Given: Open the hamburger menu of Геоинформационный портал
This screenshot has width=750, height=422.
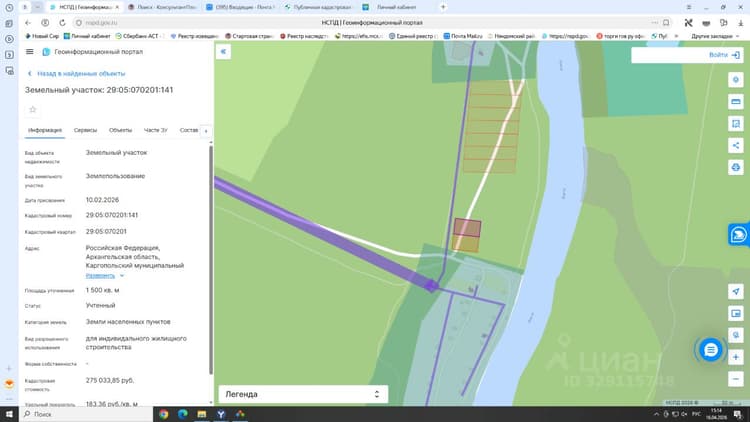Looking at the screenshot, I should point(30,52).
